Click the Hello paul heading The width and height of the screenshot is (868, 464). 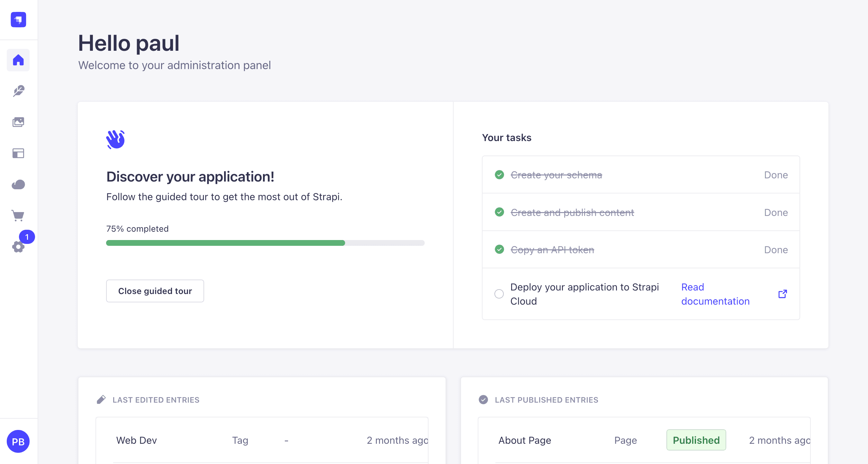129,43
